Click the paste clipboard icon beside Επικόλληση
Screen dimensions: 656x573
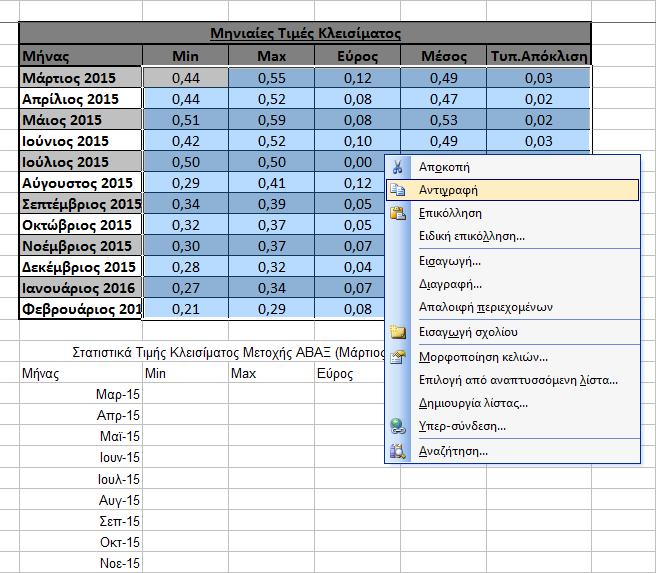(x=398, y=213)
